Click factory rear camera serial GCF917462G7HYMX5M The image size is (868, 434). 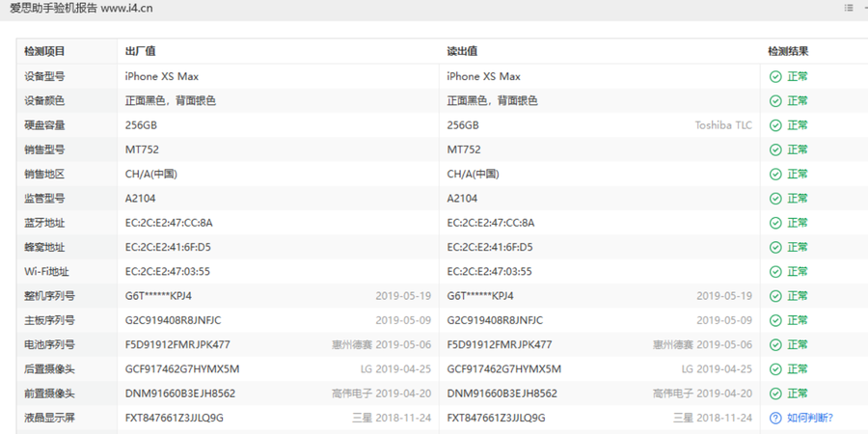182,368
